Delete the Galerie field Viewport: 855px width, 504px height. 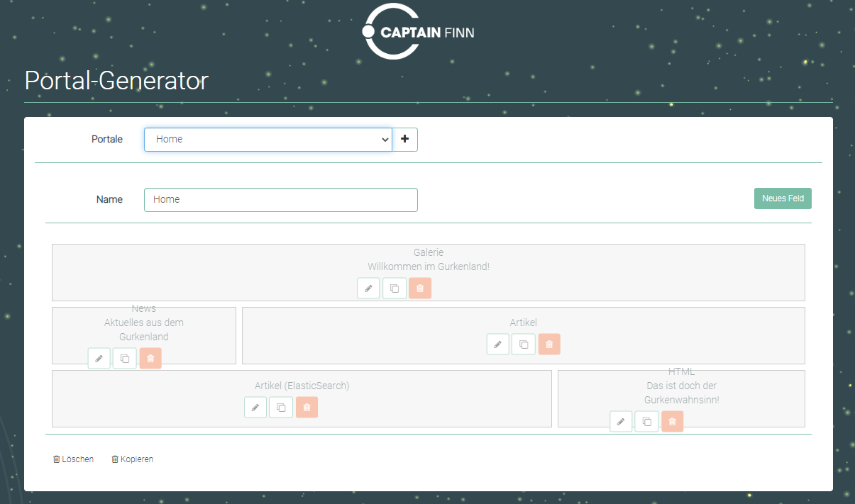[x=420, y=289]
